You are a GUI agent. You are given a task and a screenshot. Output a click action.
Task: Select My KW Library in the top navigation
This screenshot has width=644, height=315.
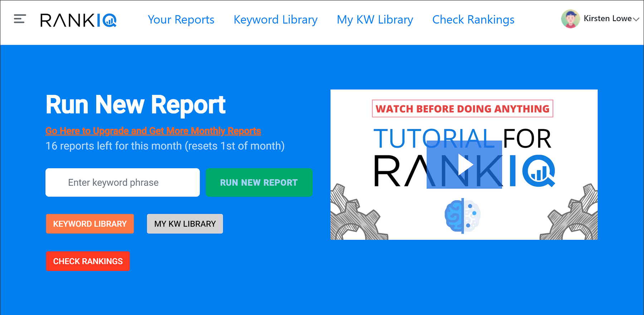(375, 20)
